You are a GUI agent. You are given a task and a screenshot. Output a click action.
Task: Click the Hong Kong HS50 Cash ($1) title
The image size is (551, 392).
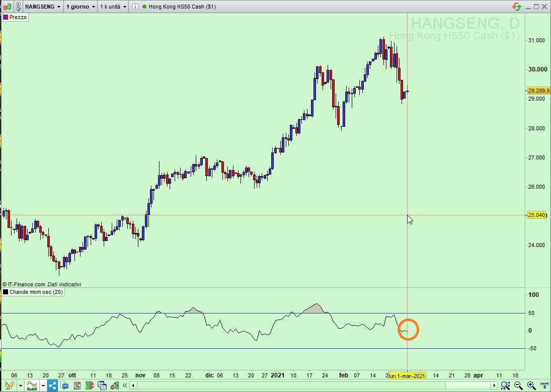(x=182, y=7)
